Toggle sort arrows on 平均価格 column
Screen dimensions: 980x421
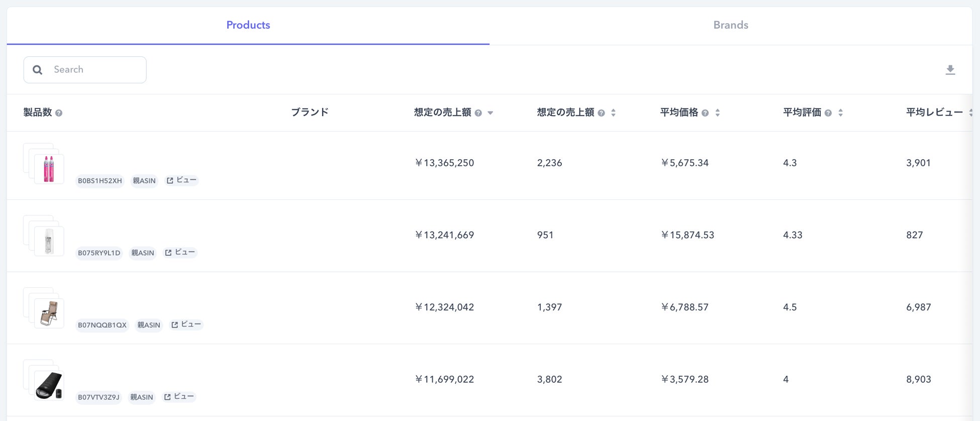[718, 113]
